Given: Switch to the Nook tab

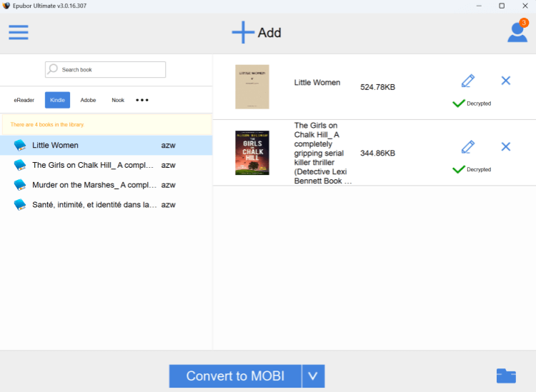Looking at the screenshot, I should pyautogui.click(x=118, y=100).
